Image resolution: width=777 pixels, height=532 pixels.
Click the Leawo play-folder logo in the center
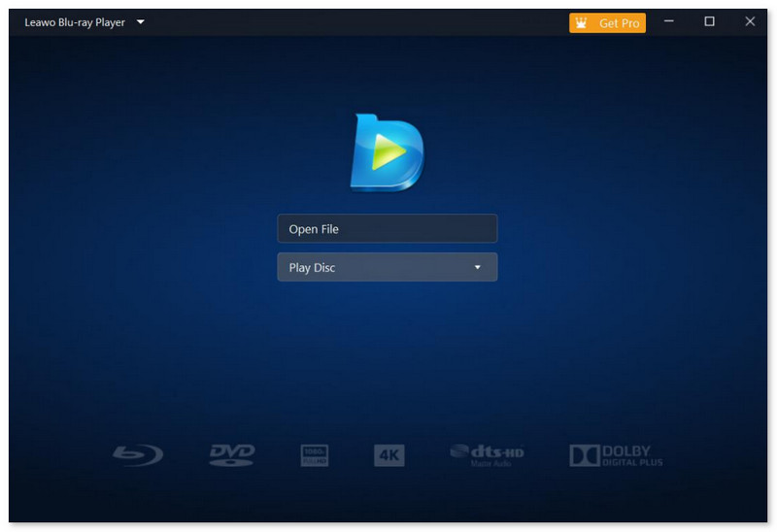point(386,152)
